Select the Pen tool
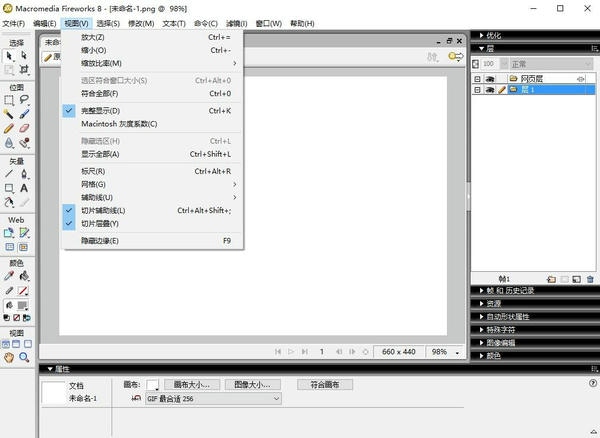Image resolution: width=600 pixels, height=438 pixels. click(24, 174)
